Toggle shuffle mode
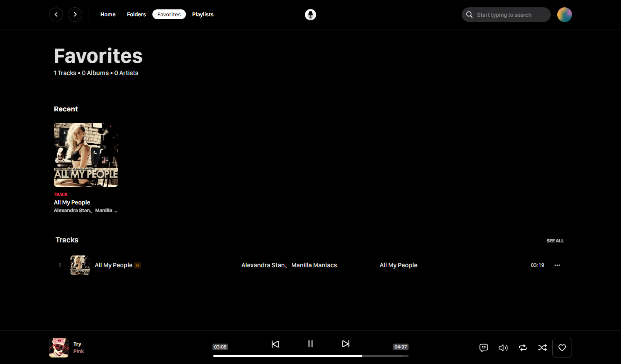This screenshot has width=621, height=364. pos(543,348)
